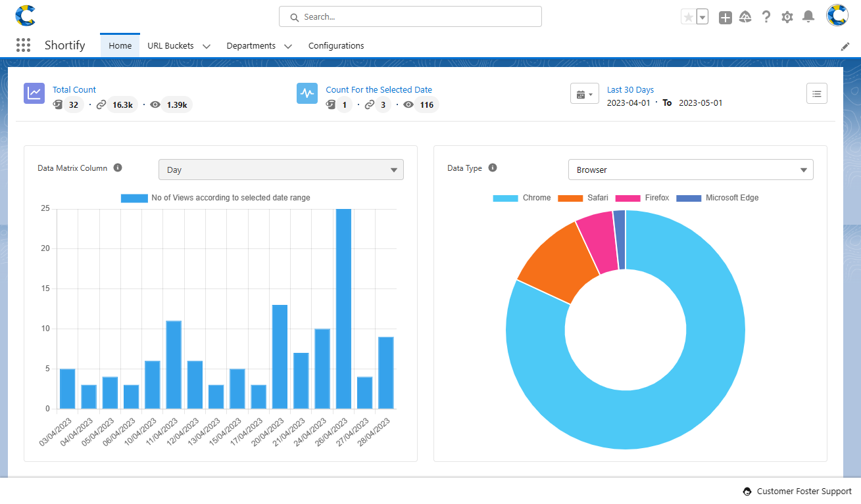Select the Home tab

120,46
